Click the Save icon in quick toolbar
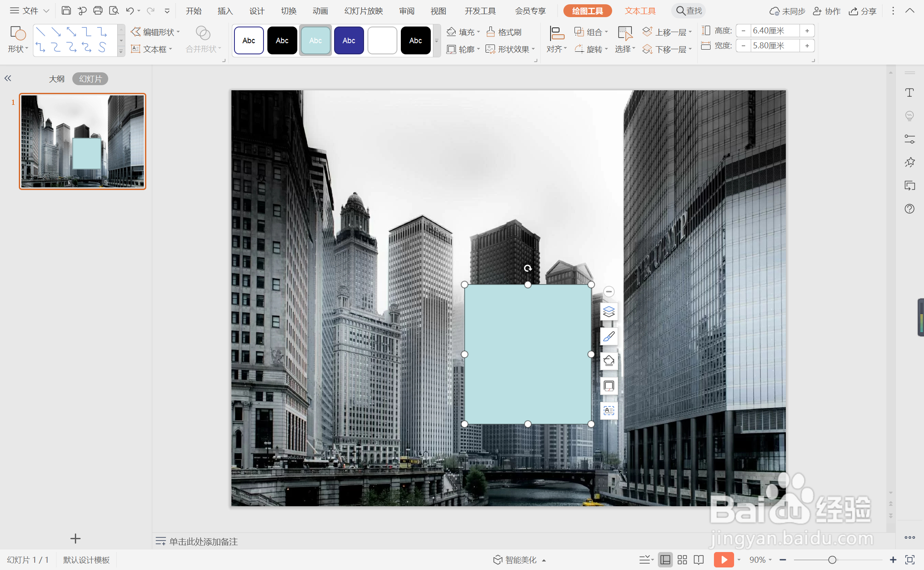 click(x=66, y=11)
